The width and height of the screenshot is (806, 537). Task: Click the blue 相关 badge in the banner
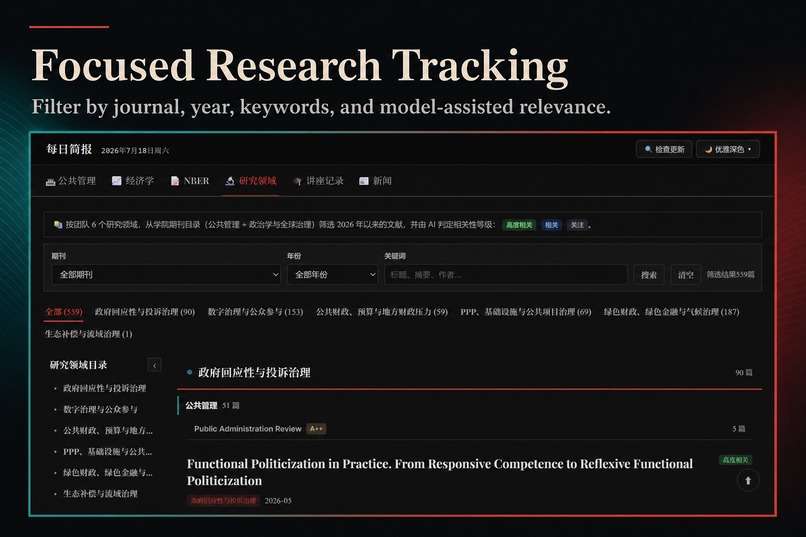(x=551, y=225)
